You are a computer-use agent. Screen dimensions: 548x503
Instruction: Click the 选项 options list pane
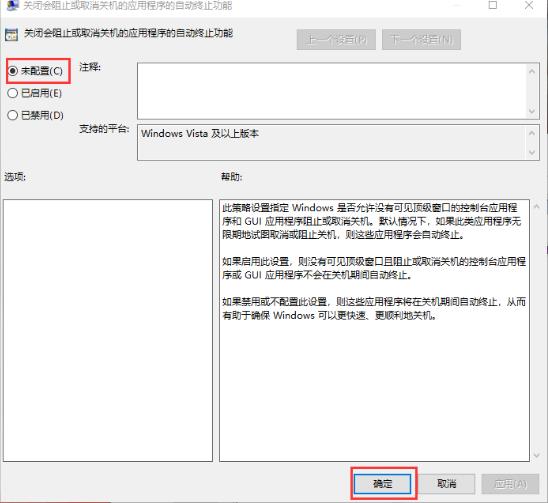108,330
